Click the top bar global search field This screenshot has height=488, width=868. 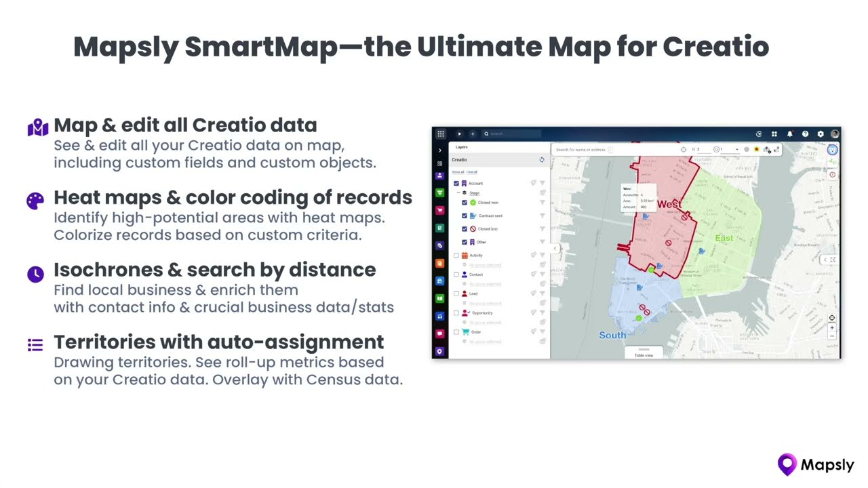[512, 134]
